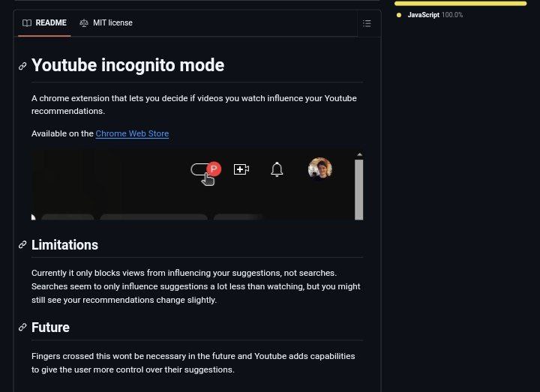
Task: Click the anchor link icon beside Limitations
Action: pos(22,244)
